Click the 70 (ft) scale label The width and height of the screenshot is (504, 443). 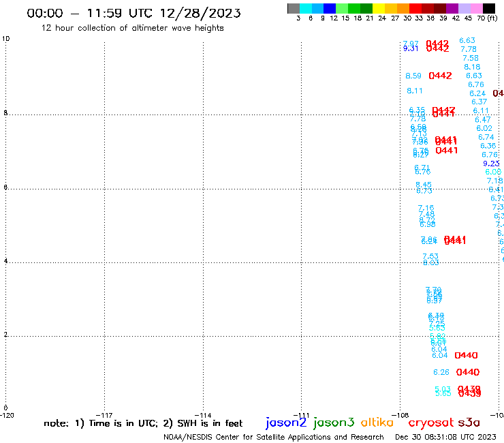pyautogui.click(x=487, y=18)
